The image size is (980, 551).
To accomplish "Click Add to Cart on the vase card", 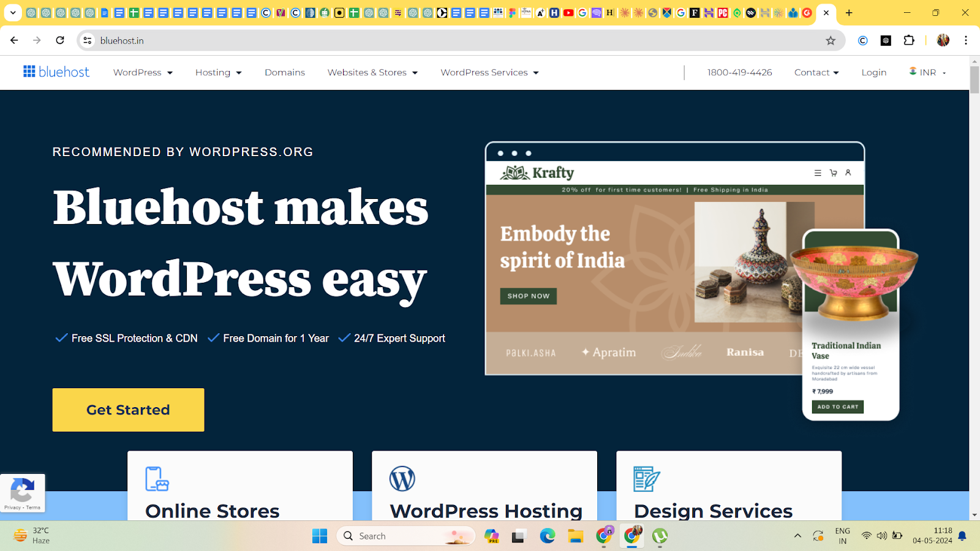I will tap(838, 407).
